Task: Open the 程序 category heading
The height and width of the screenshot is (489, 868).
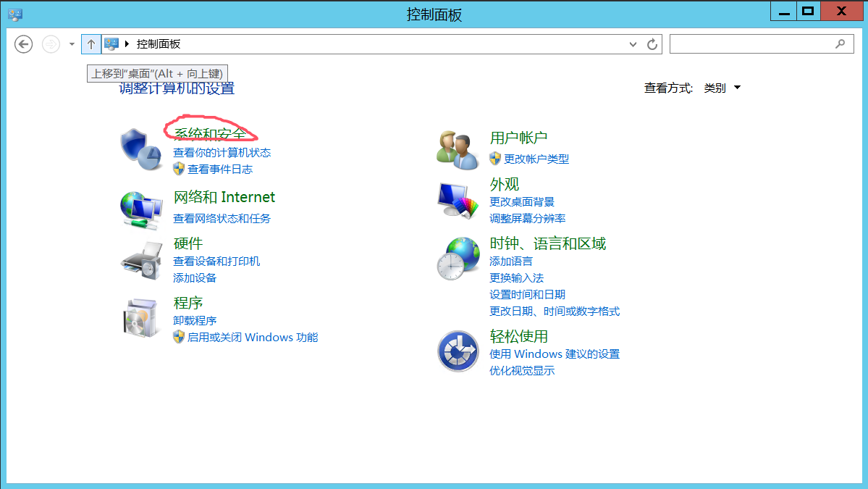Action: (188, 303)
